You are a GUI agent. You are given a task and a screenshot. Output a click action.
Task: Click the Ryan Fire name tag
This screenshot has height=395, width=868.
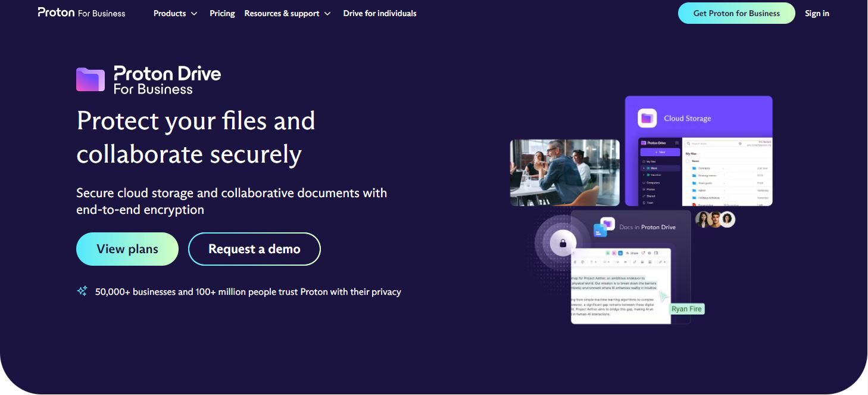point(686,309)
